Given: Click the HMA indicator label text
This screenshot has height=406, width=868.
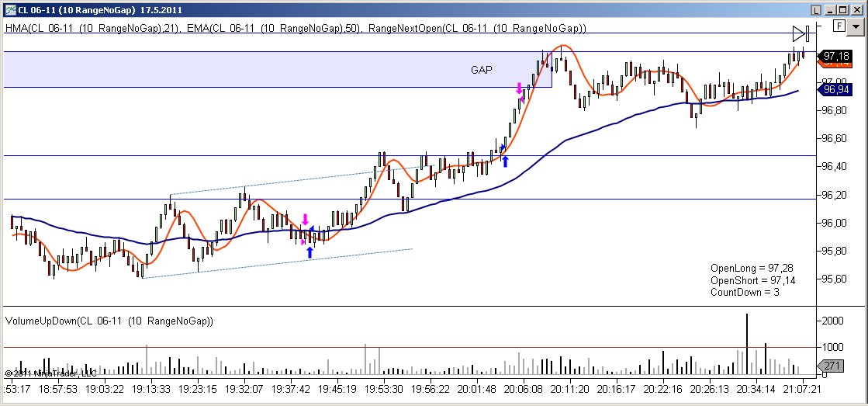Looking at the screenshot, I should coord(92,28).
